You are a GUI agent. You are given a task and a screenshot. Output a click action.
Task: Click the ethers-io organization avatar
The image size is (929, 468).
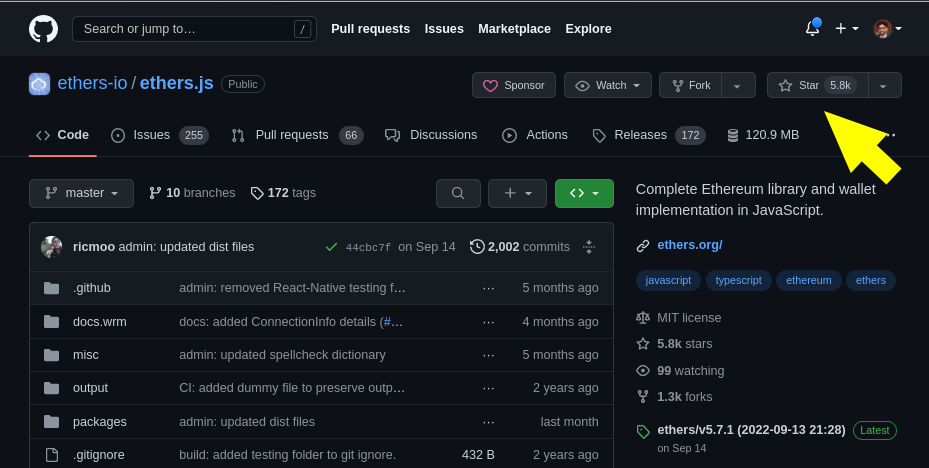(39, 84)
